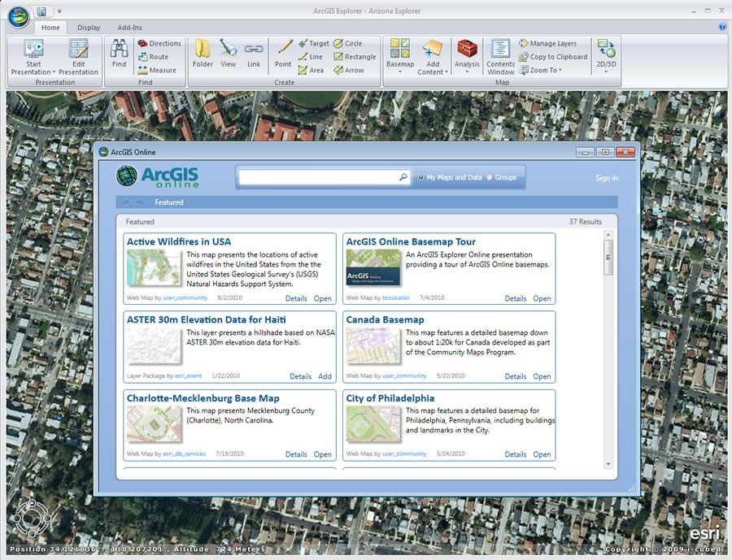Click the bszukalski author link

pyautogui.click(x=396, y=297)
